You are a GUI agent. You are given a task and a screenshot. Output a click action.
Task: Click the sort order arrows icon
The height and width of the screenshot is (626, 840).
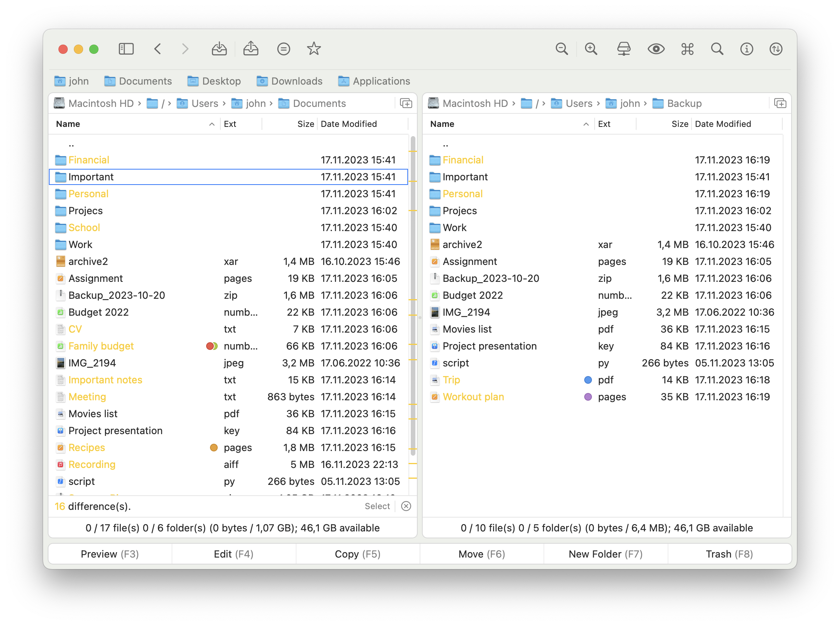[776, 49]
